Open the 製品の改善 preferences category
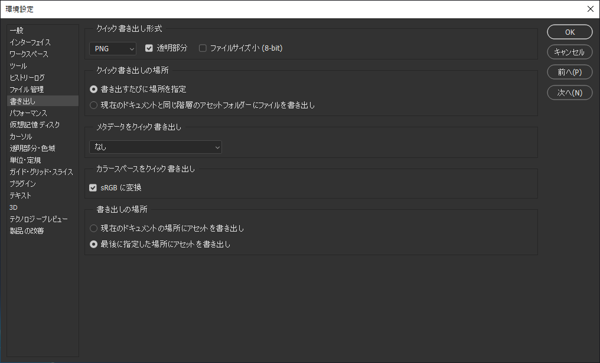Screen dimensions: 600x363 (x=26, y=231)
